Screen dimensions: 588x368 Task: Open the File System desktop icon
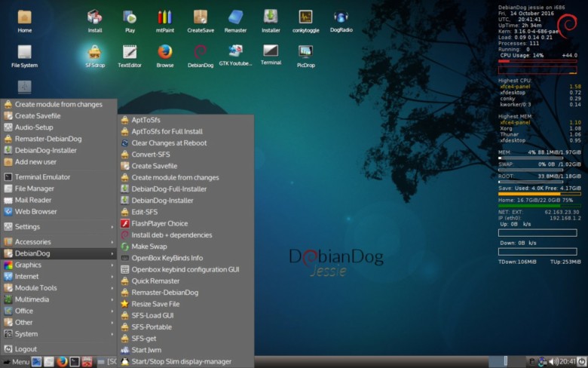(x=24, y=57)
